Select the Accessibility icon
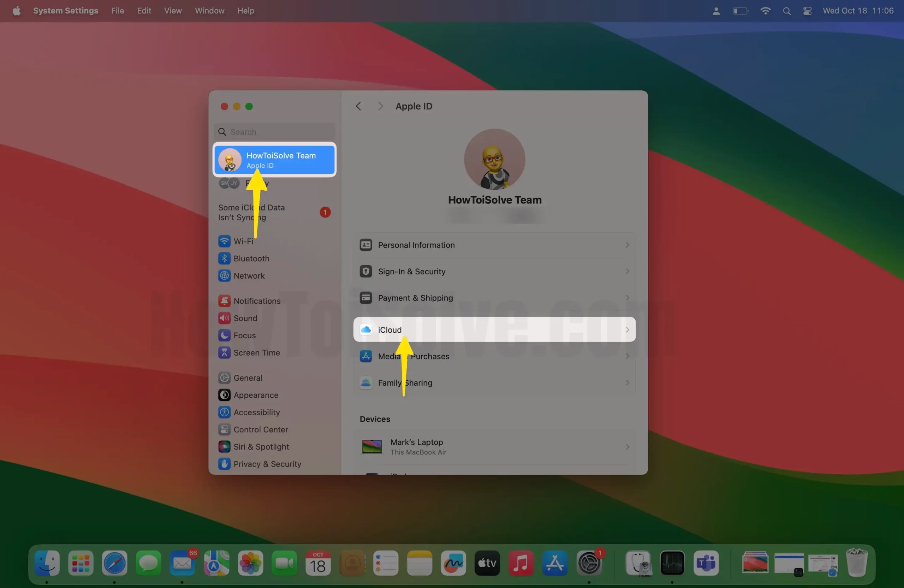The width and height of the screenshot is (904, 588). [224, 412]
